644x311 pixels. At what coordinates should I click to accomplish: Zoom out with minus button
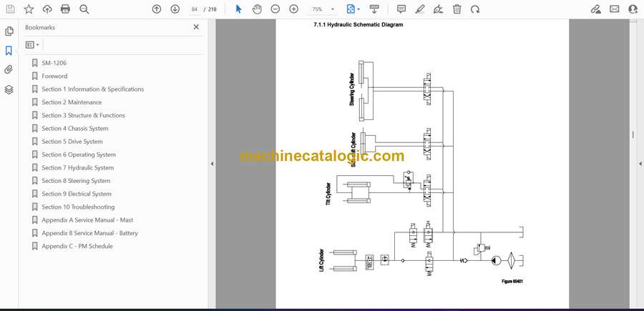pos(275,9)
